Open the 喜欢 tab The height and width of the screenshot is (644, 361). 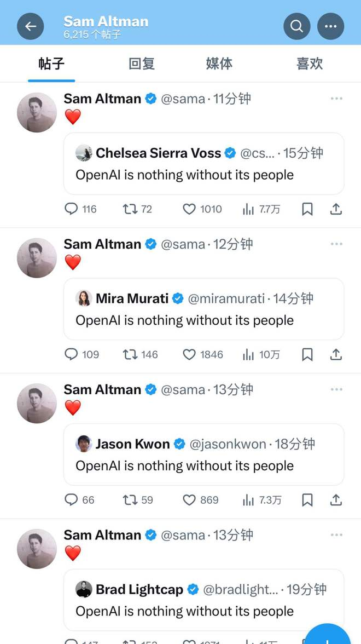click(310, 64)
